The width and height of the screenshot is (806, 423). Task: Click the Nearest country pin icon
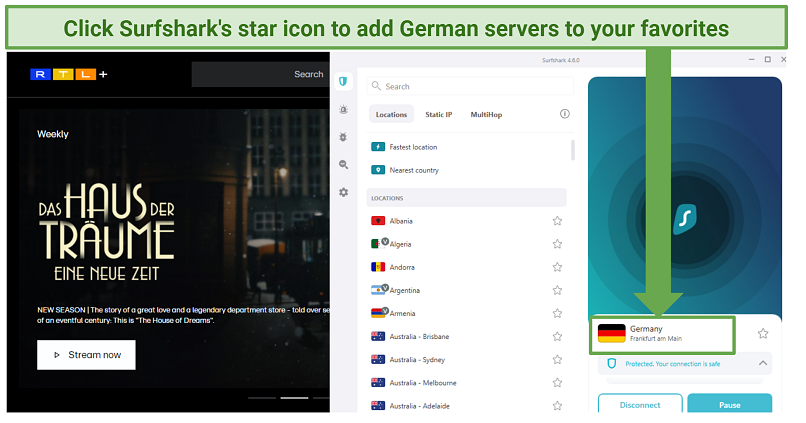click(x=378, y=170)
